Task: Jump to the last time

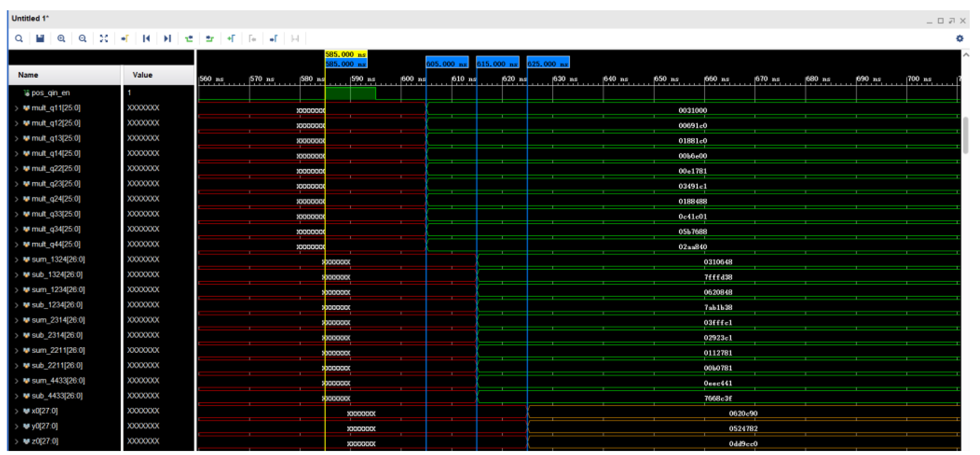Action: pos(167,38)
